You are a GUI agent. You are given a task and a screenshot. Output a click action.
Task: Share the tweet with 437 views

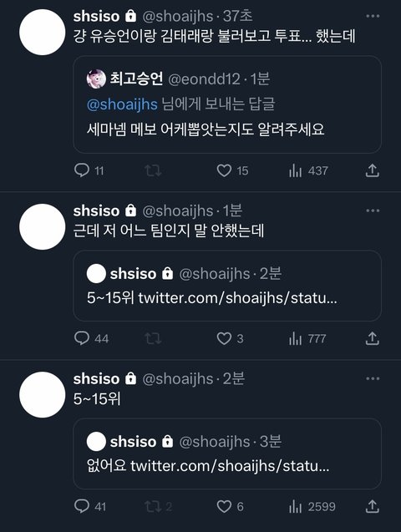click(x=372, y=170)
